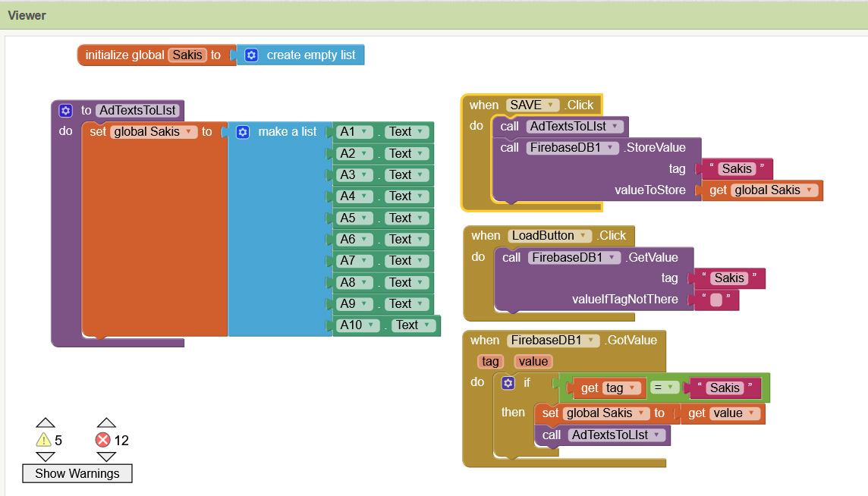This screenshot has width=868, height=496.
Task: Click the orange value parameter in GotValue
Action: tap(533, 362)
